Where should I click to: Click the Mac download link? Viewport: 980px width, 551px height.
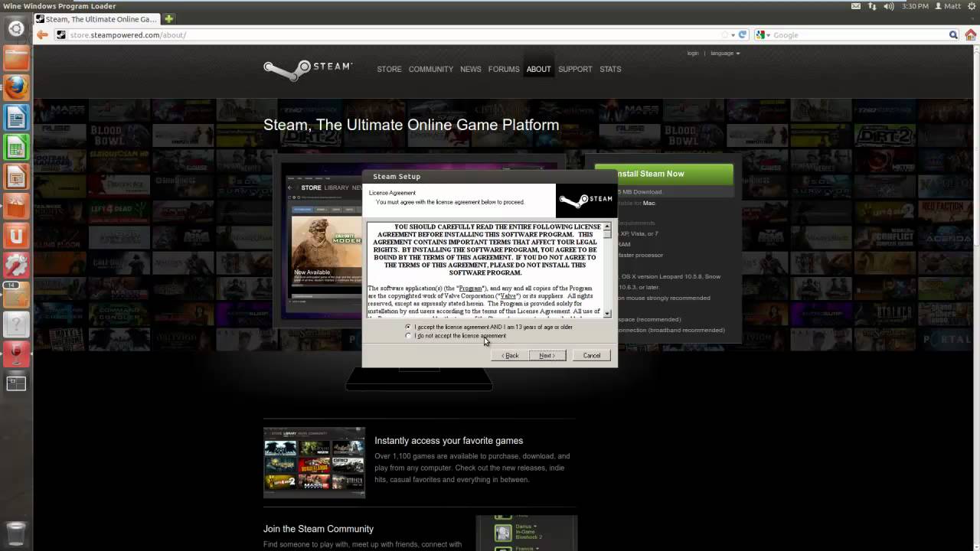649,203
